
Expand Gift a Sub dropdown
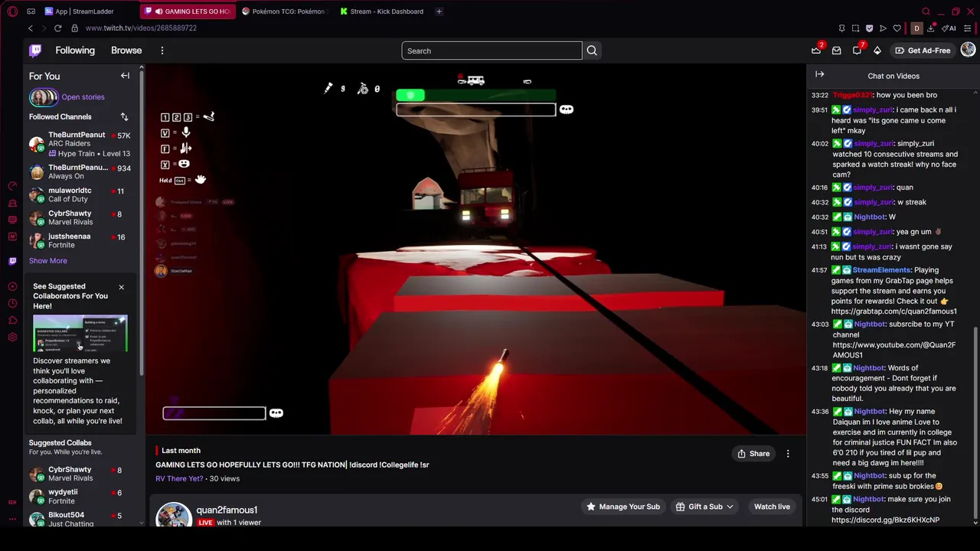[704, 507]
